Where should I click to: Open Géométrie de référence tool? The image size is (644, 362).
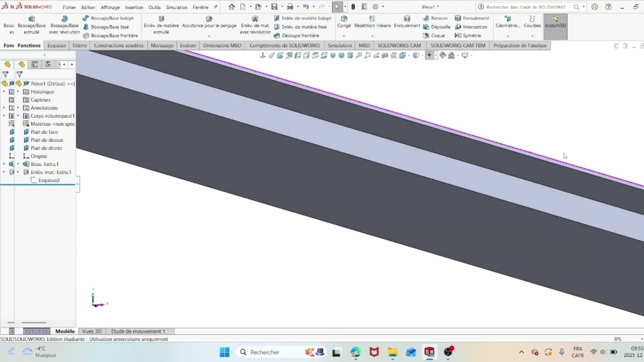point(508,22)
